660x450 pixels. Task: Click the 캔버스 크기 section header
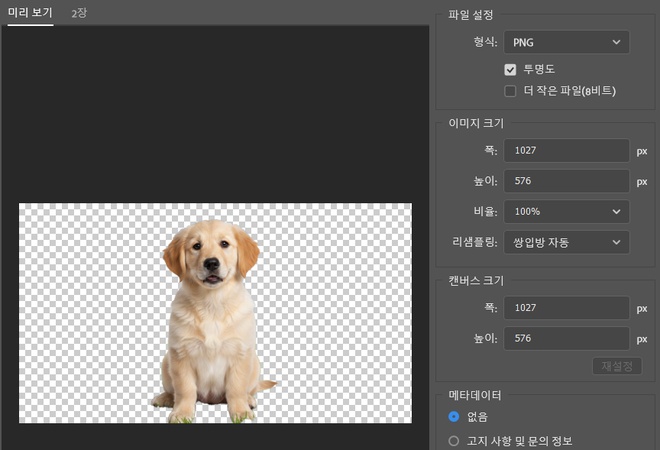pyautogui.click(x=476, y=280)
